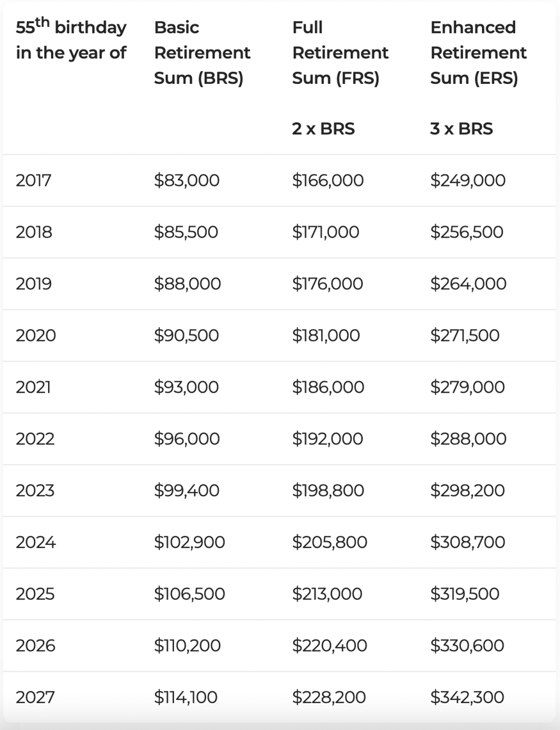Image resolution: width=560 pixels, height=730 pixels.
Task: Click the 2021 year row label
Action: click(x=33, y=387)
